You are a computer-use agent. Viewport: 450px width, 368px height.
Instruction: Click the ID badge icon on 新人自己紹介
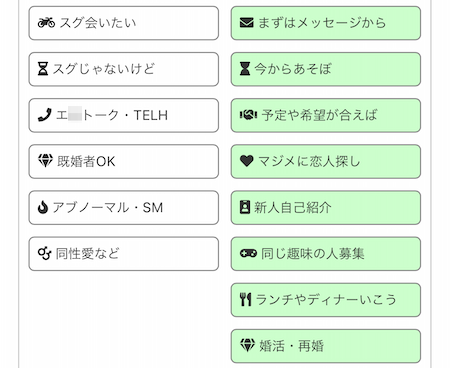(x=245, y=207)
